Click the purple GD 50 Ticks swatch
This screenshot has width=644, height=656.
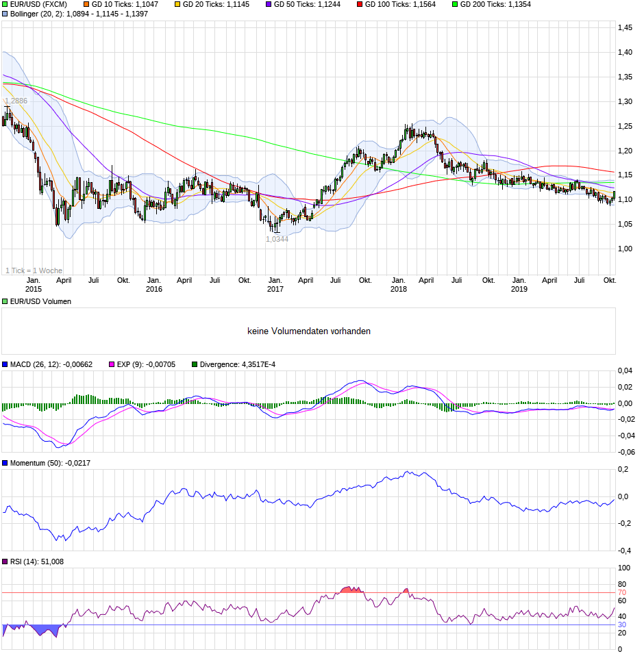(269, 4)
